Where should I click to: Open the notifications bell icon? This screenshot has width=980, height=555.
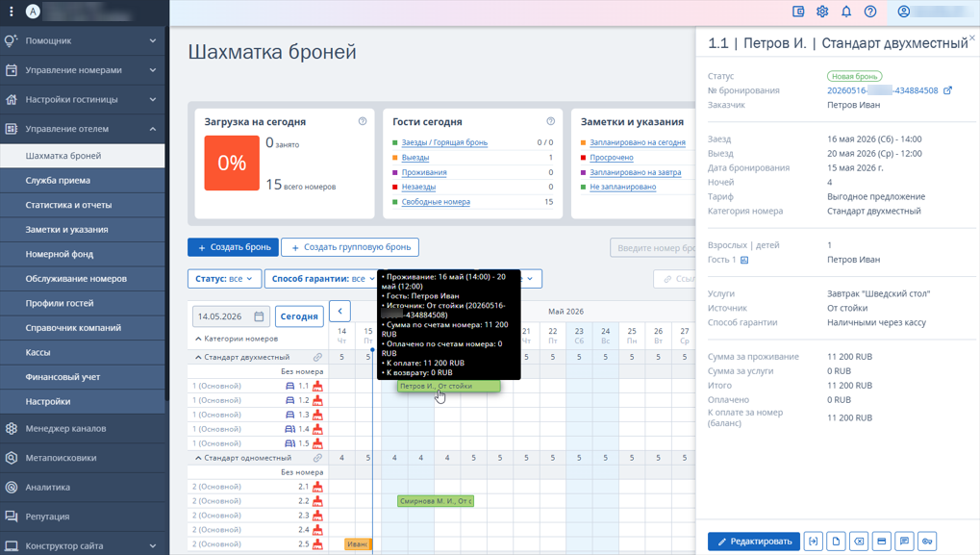pos(846,12)
